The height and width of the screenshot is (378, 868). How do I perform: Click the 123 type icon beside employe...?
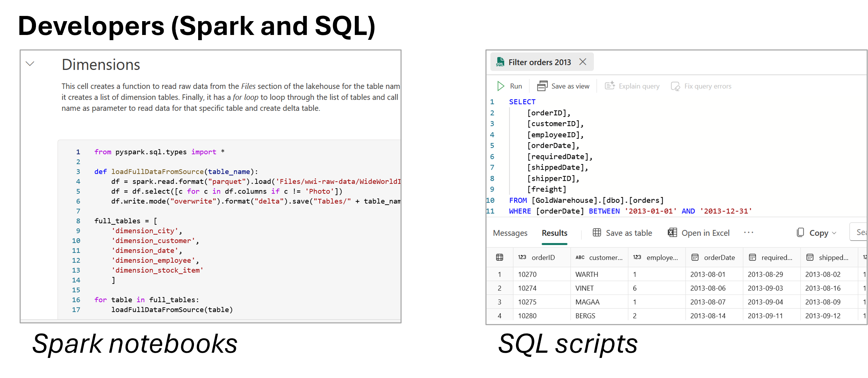637,257
